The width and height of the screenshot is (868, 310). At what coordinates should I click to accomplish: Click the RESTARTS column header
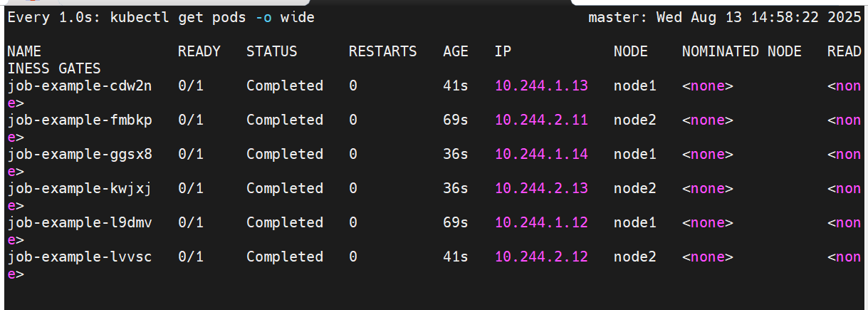[x=383, y=52]
